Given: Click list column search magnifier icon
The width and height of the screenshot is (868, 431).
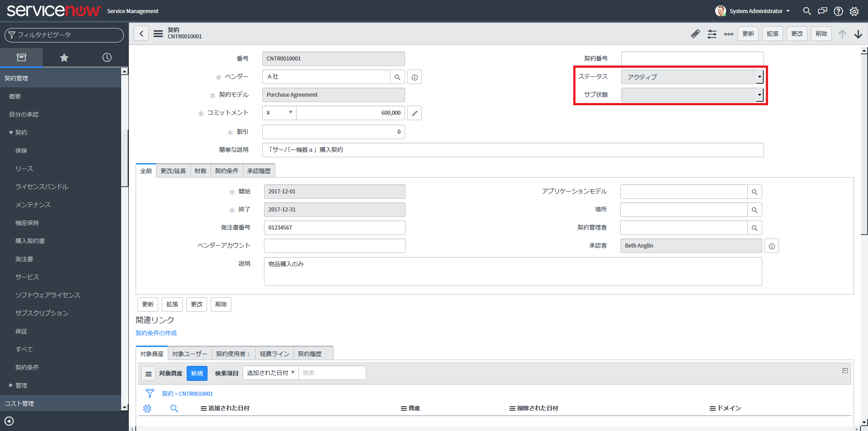Looking at the screenshot, I should 174,408.
